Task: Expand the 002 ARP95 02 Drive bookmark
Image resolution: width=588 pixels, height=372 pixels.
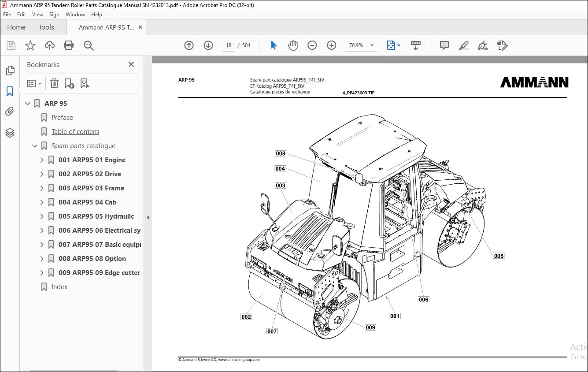Action: click(42, 174)
